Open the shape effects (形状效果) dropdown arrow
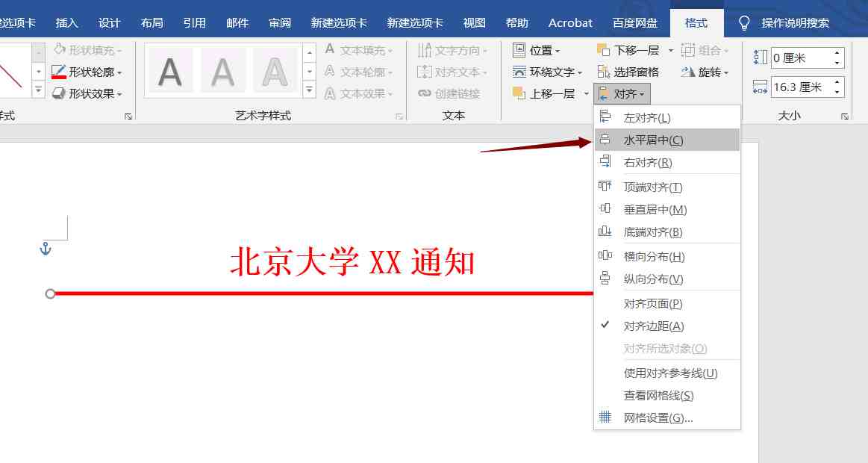The image size is (868, 463). click(x=119, y=94)
